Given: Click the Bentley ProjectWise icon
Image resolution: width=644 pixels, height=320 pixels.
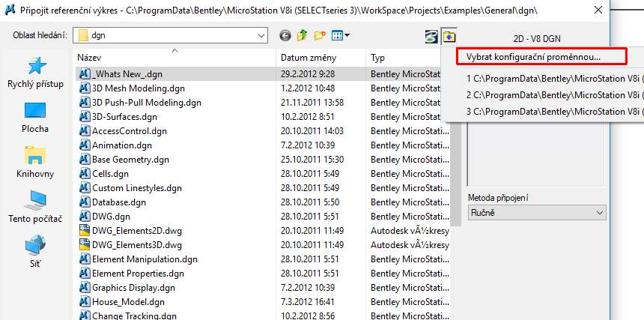Looking at the screenshot, I should [431, 36].
